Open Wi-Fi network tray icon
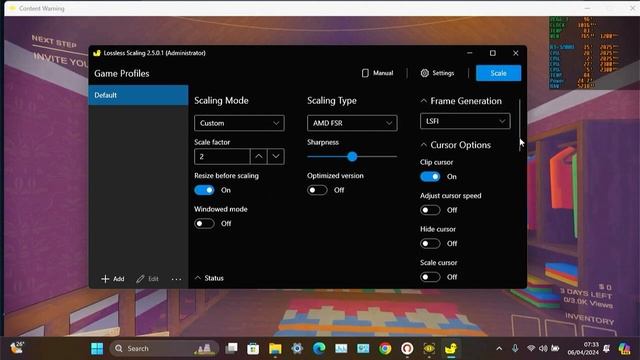 click(531, 348)
